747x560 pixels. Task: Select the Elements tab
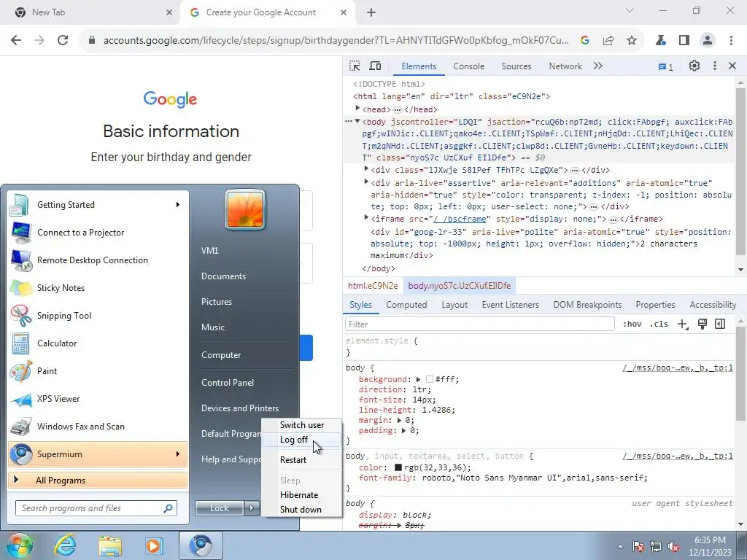coord(419,66)
